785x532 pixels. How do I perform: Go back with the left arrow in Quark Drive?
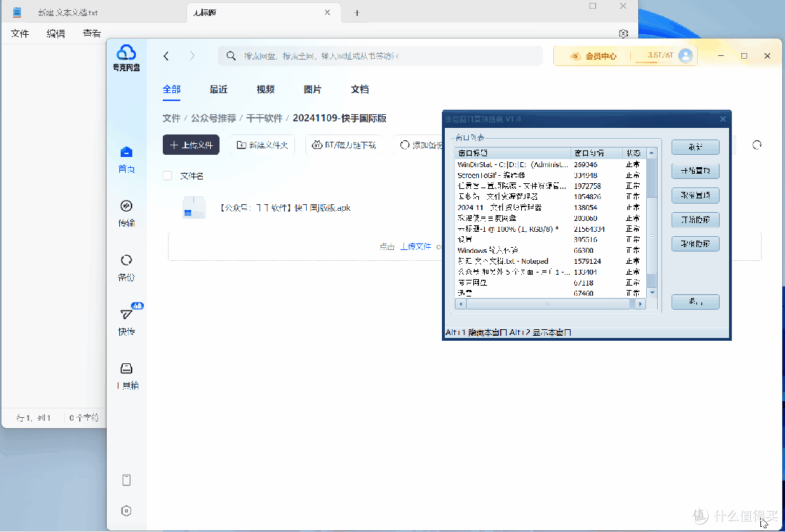166,56
